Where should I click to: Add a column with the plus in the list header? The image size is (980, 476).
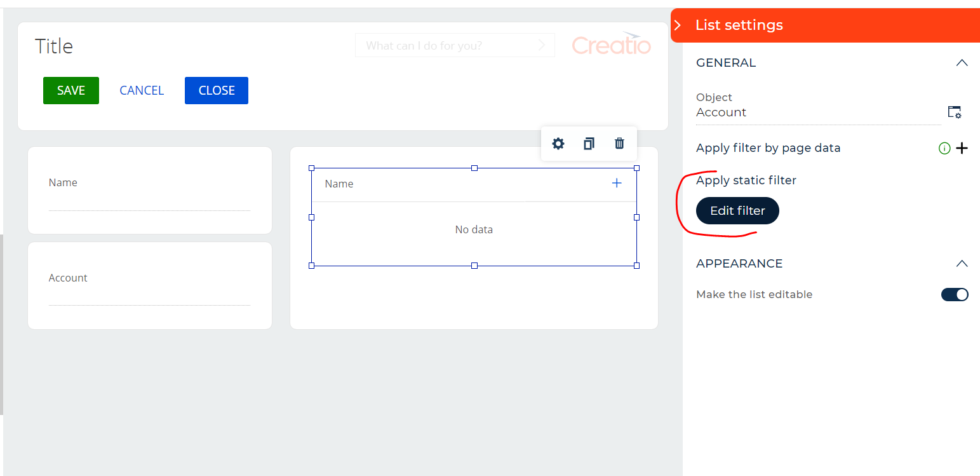[x=617, y=183]
